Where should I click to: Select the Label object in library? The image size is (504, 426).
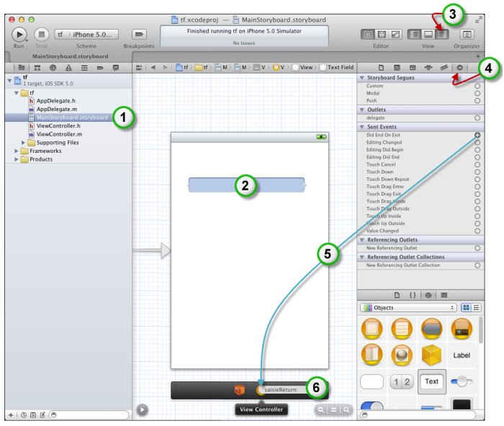tap(462, 355)
